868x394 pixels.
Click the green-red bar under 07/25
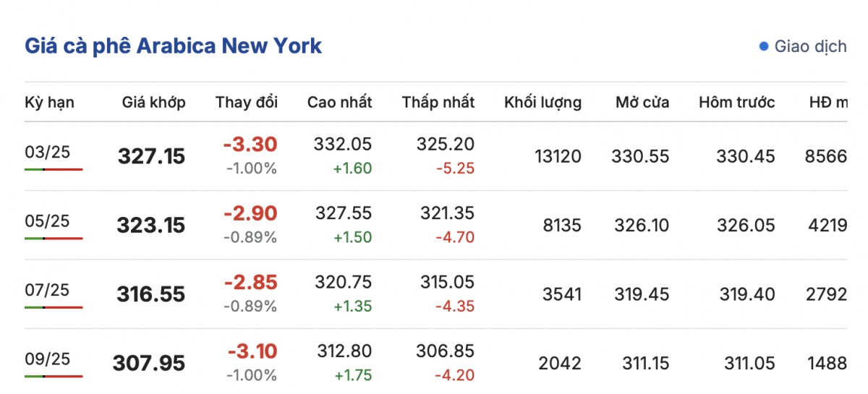tap(54, 307)
